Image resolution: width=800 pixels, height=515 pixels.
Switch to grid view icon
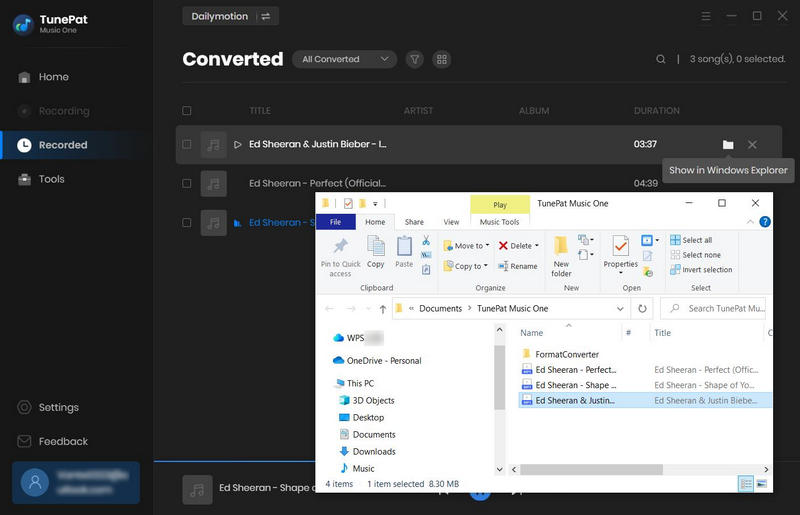441,60
